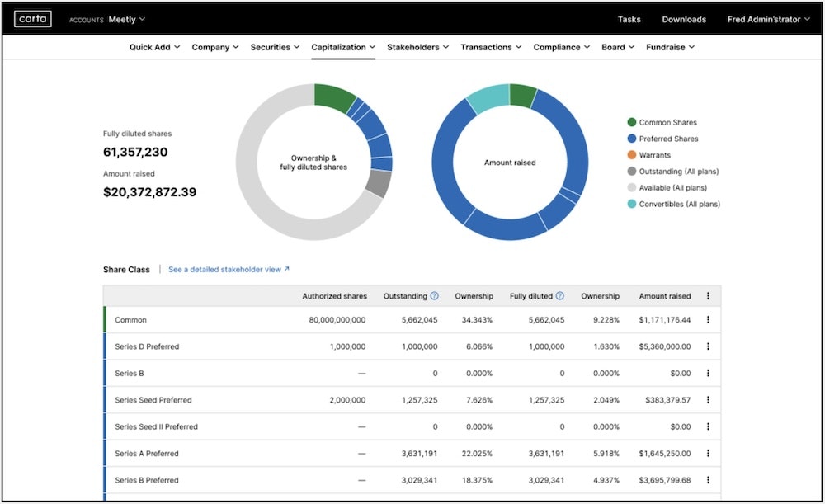Screen dimensions: 825x504
Task: Open the Common row options menu
Action: coord(708,319)
